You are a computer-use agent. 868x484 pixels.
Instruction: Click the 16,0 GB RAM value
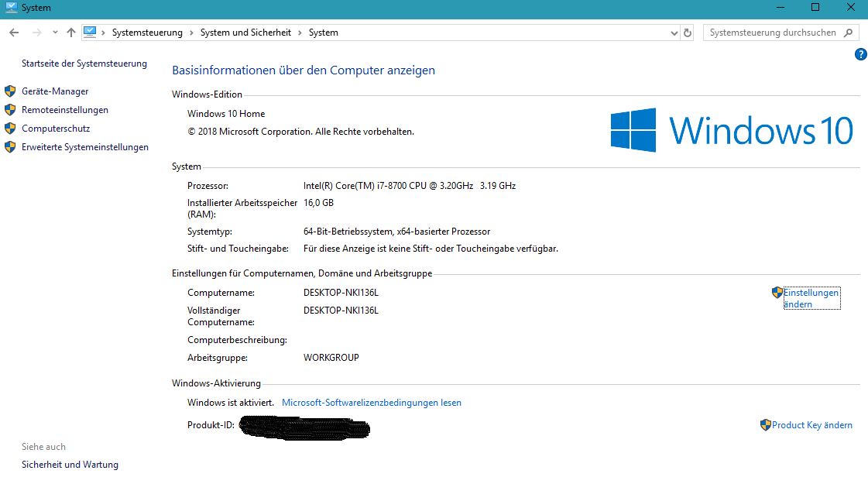coord(318,203)
